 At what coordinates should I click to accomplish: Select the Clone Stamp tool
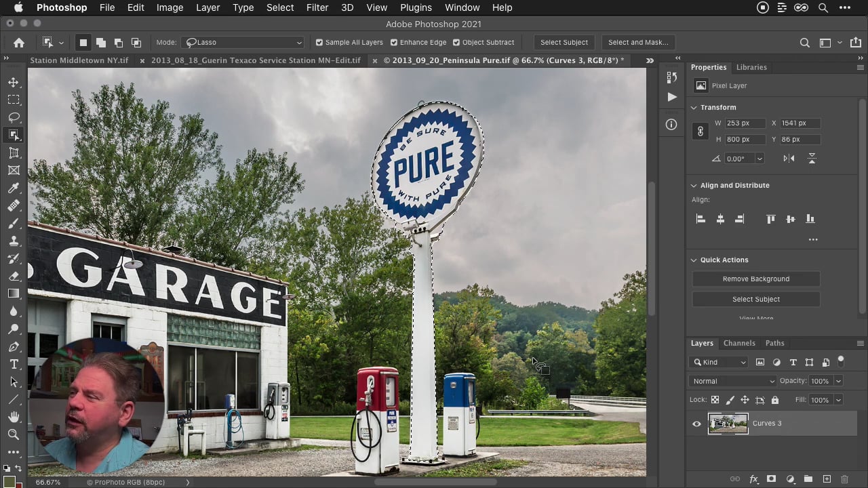click(x=14, y=241)
